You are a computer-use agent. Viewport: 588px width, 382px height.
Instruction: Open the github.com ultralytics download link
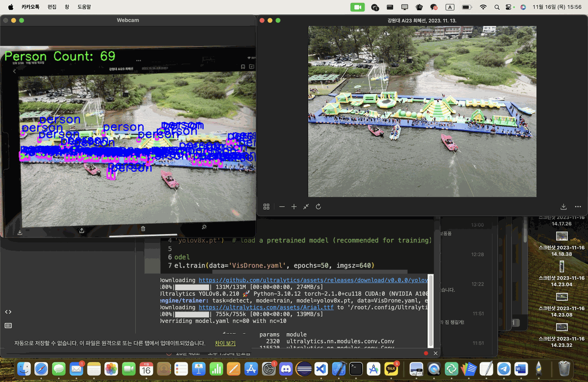coord(313,280)
